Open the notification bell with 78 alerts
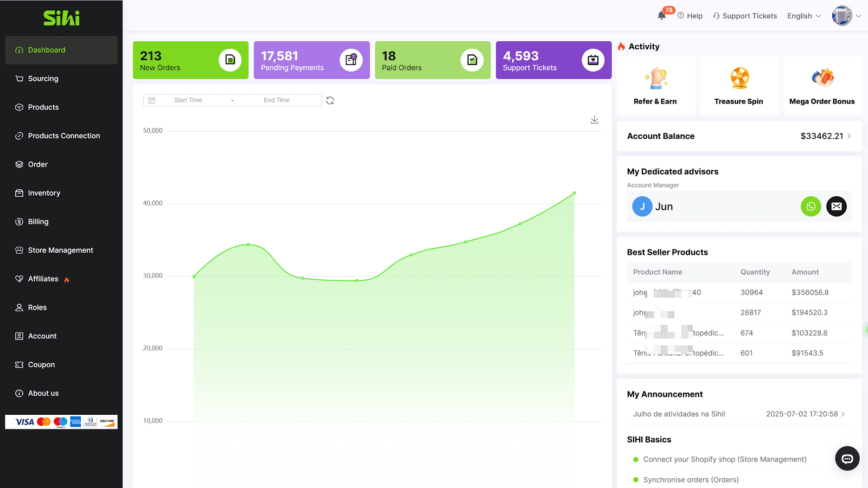 pyautogui.click(x=662, y=16)
